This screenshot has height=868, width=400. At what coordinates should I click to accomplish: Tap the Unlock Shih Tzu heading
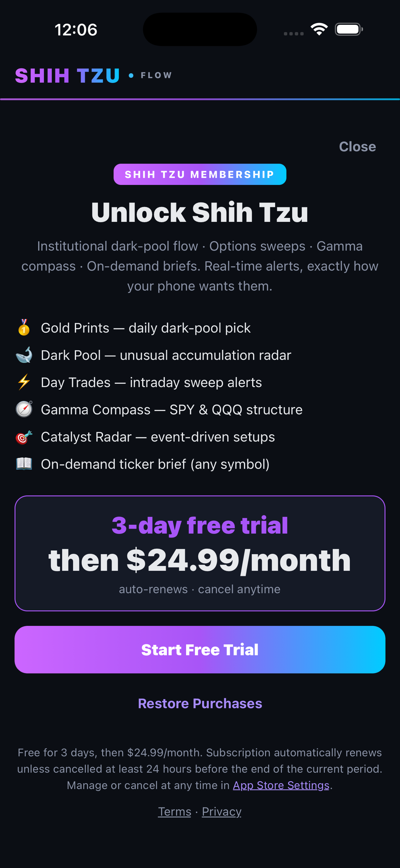click(x=200, y=212)
